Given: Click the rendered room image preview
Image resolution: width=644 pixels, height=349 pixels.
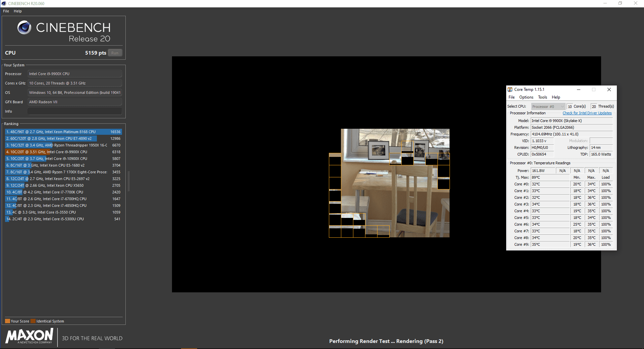Looking at the screenshot, I should click(x=389, y=183).
